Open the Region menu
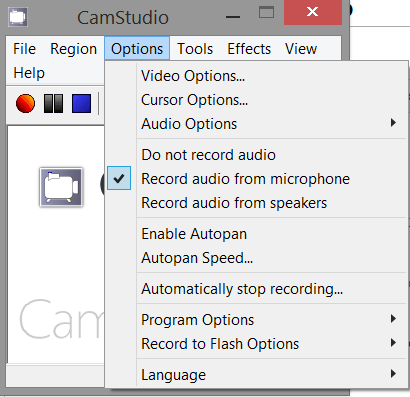 tap(73, 49)
